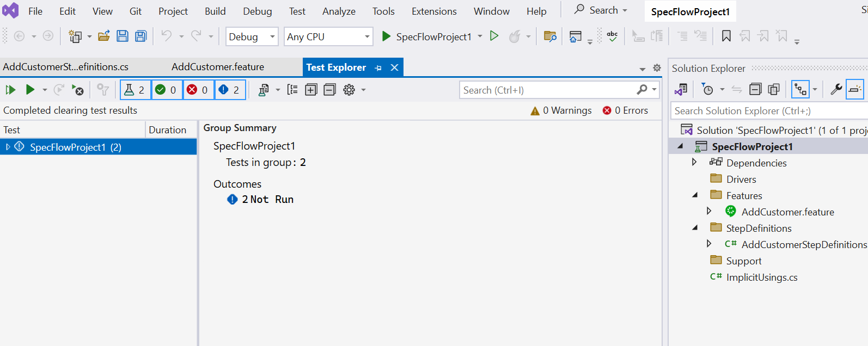
Task: Close the Test Explorer tab
Action: 395,67
